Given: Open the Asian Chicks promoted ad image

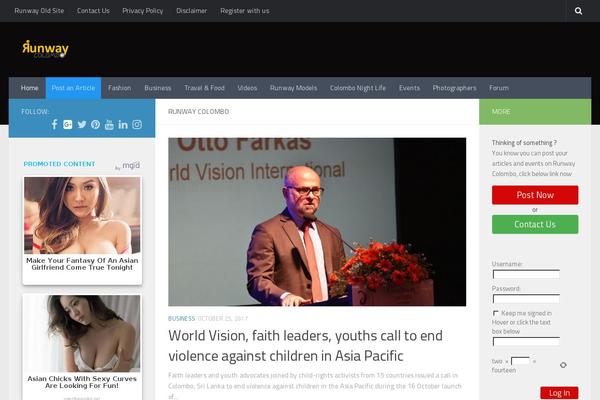Looking at the screenshot, I should [82, 333].
